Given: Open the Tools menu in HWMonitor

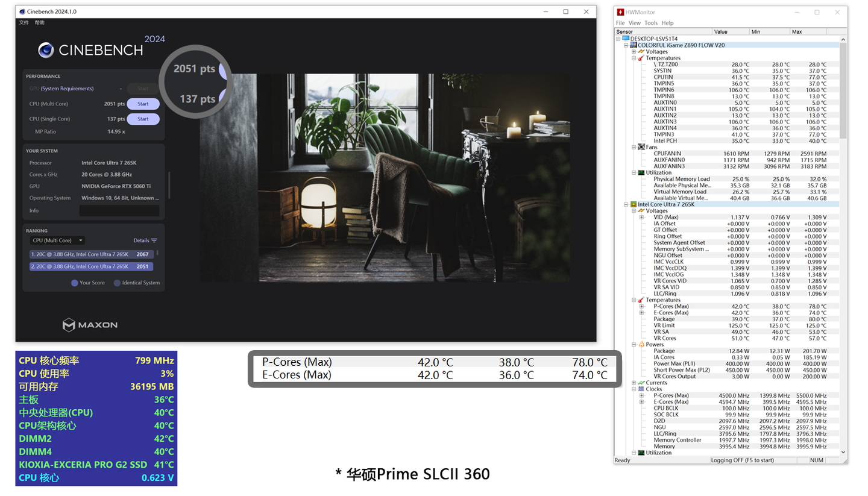Looking at the screenshot, I should [651, 23].
